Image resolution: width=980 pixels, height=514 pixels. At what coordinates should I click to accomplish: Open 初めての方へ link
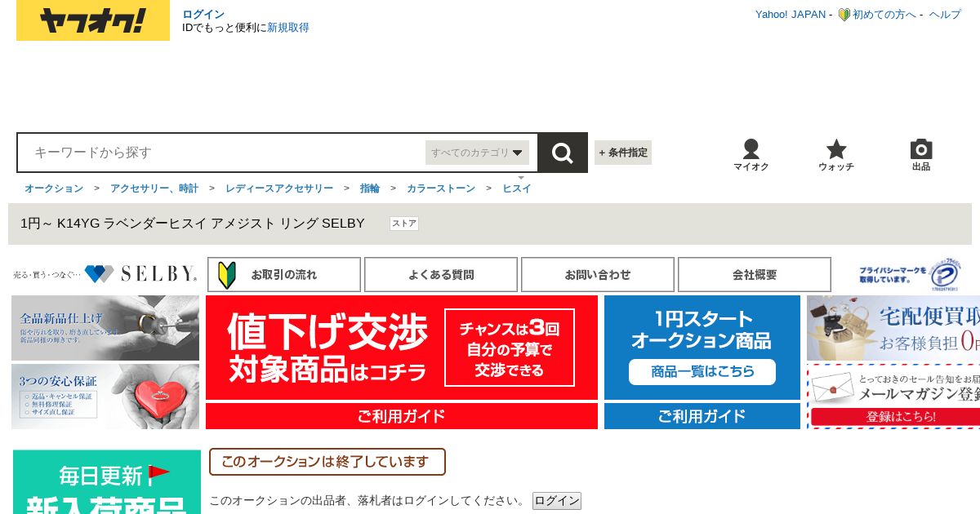[884, 15]
